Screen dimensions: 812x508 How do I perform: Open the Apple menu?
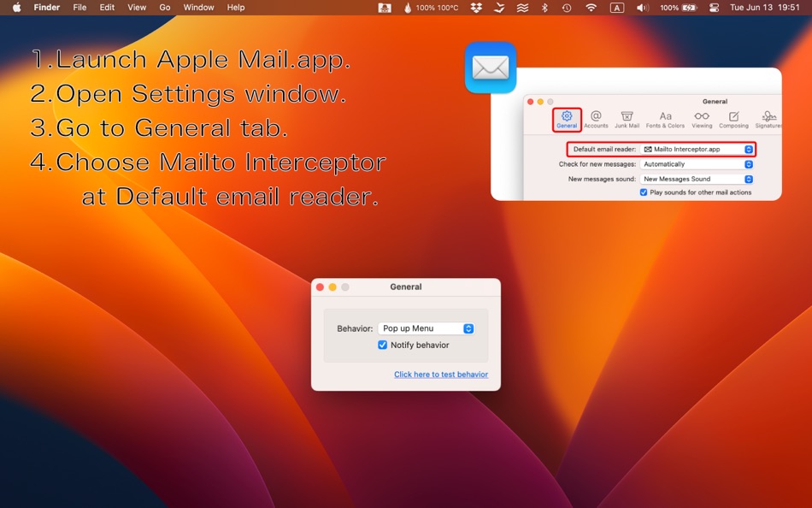coord(16,7)
